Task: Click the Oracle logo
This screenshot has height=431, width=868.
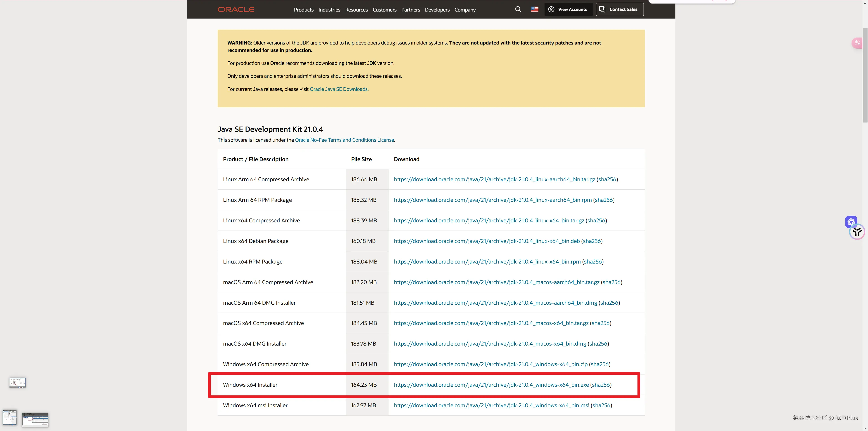Action: point(236,9)
